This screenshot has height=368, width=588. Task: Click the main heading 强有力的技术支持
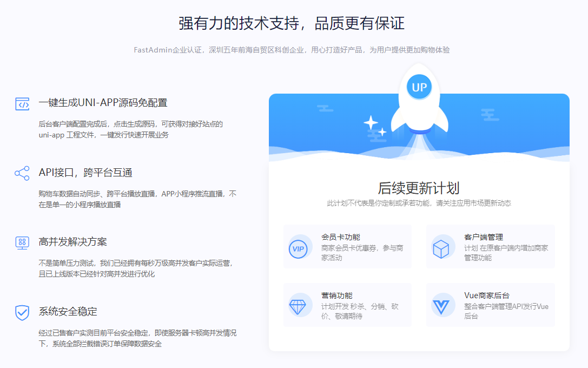[x=292, y=23]
